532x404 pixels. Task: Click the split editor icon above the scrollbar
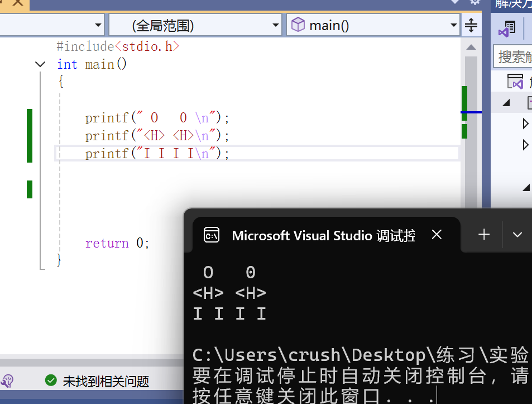(x=471, y=25)
